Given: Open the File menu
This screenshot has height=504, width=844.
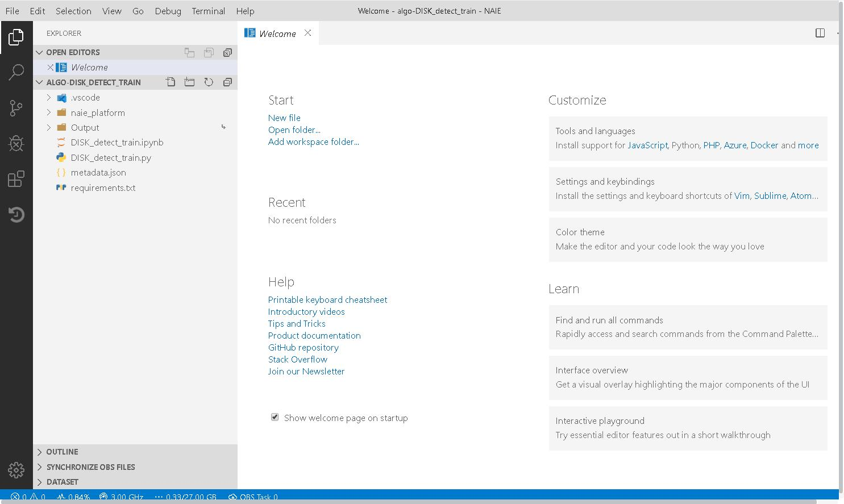Looking at the screenshot, I should tap(12, 11).
